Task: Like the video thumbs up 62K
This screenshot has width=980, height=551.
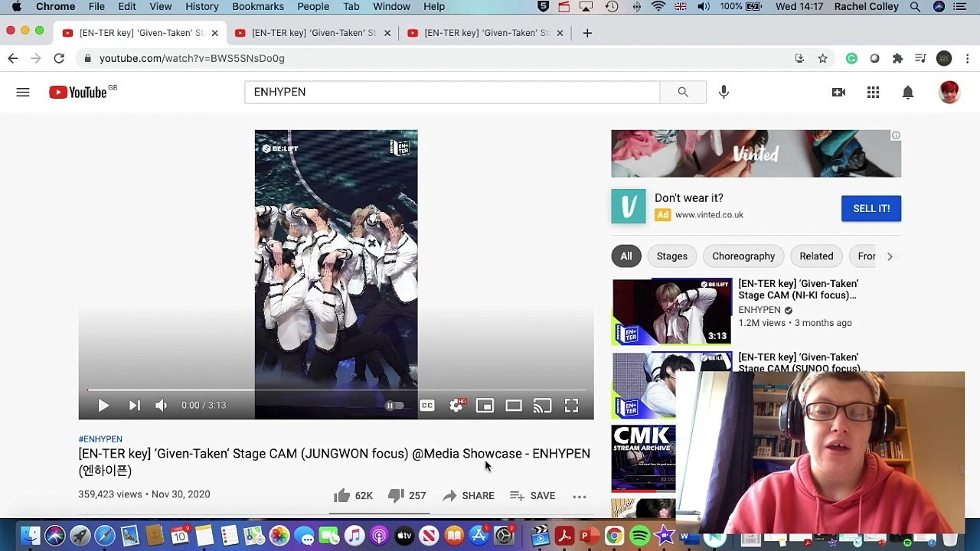Action: (353, 496)
